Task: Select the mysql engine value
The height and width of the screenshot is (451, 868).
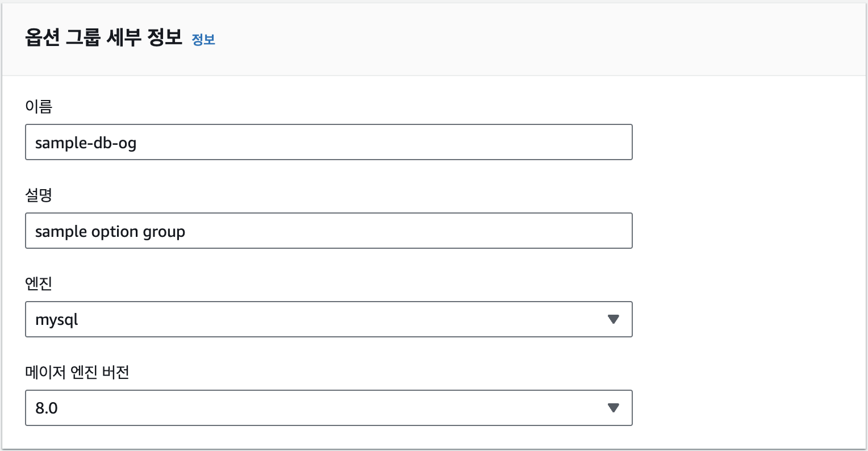Action: click(x=57, y=320)
